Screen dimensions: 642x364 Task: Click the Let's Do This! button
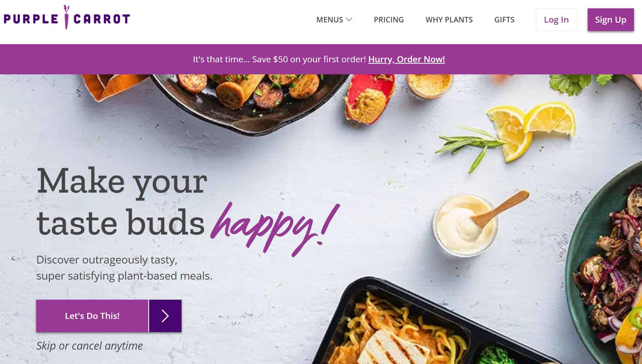point(92,316)
